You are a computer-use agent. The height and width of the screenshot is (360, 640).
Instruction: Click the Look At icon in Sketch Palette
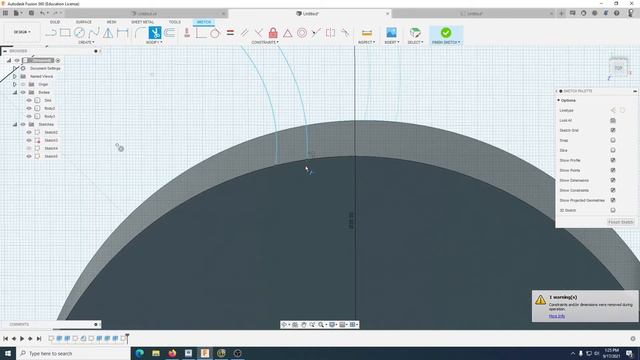click(613, 120)
